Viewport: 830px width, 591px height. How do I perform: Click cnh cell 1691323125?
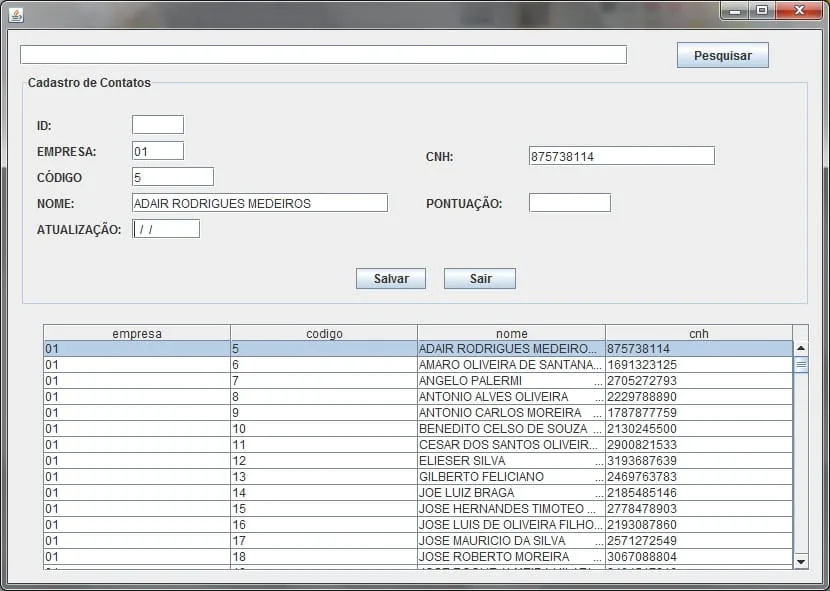pyautogui.click(x=699, y=364)
